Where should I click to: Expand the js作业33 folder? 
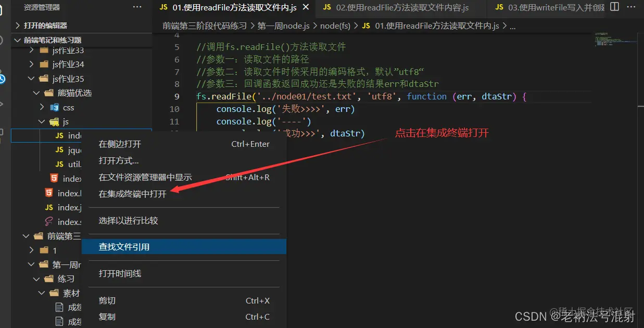point(32,51)
